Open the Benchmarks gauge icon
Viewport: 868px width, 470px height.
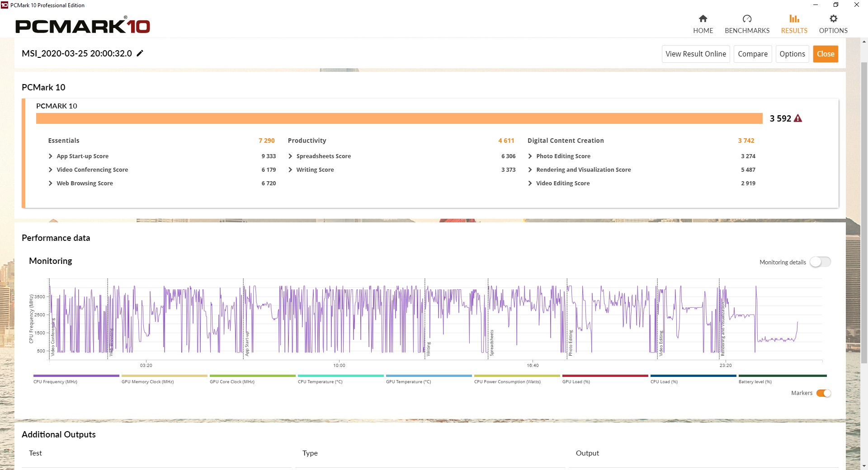[x=747, y=19]
